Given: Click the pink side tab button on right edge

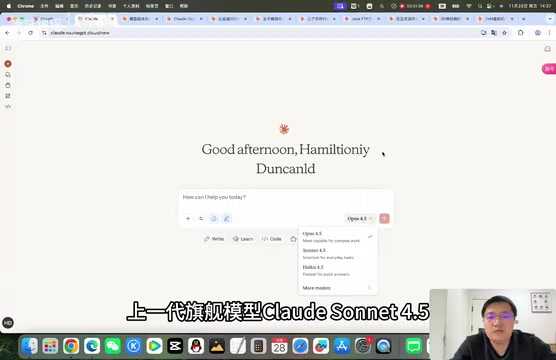Looking at the screenshot, I should [x=549, y=69].
